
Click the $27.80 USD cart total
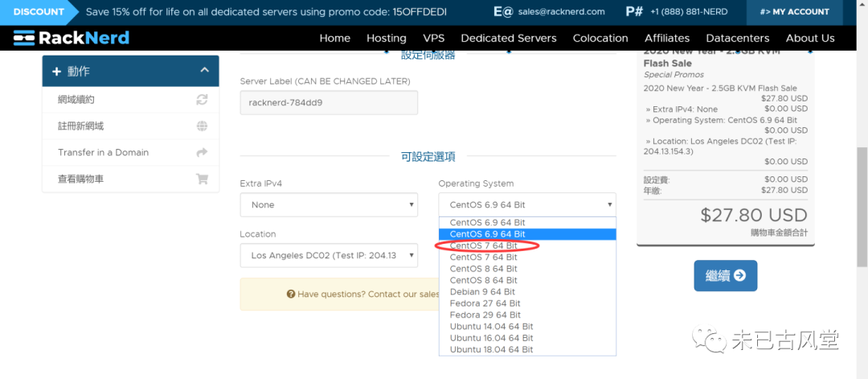pos(753,215)
